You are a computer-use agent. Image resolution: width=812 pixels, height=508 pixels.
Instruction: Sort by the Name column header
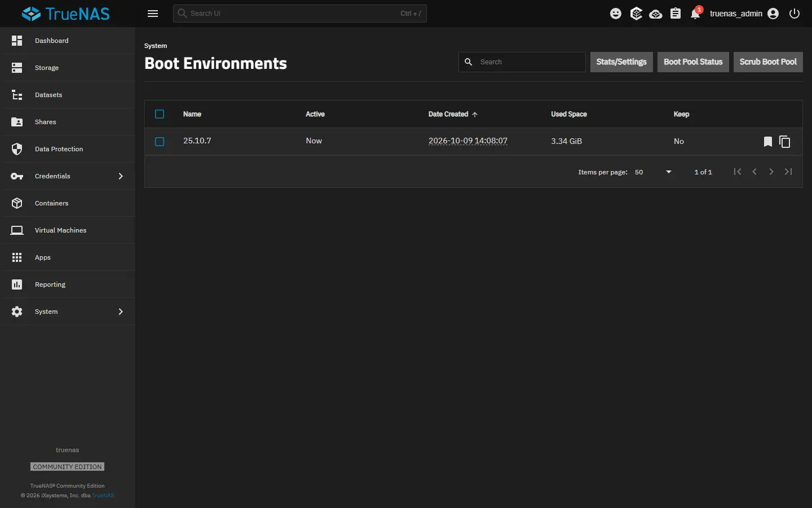point(192,114)
